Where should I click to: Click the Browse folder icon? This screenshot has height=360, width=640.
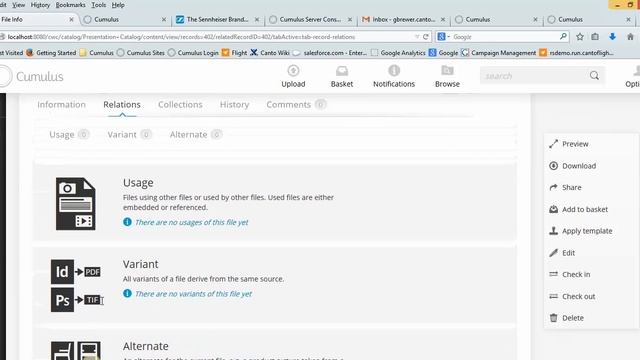pyautogui.click(x=447, y=71)
